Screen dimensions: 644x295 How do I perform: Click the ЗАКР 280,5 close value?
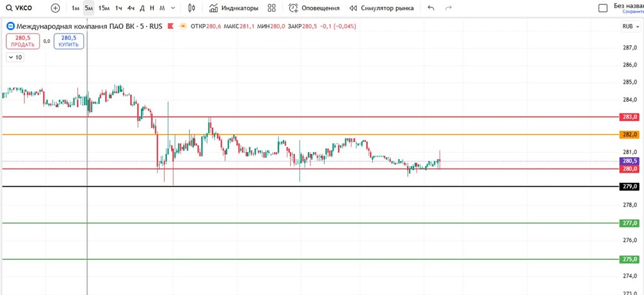pos(303,26)
